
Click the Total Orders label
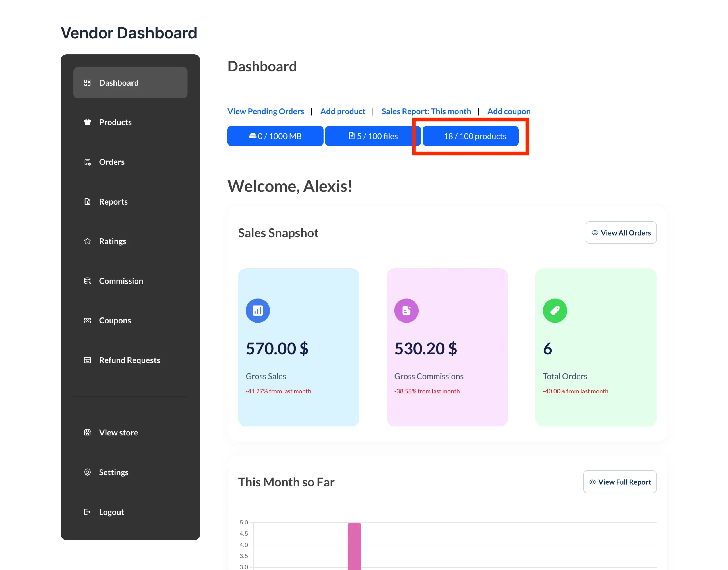pyautogui.click(x=565, y=376)
